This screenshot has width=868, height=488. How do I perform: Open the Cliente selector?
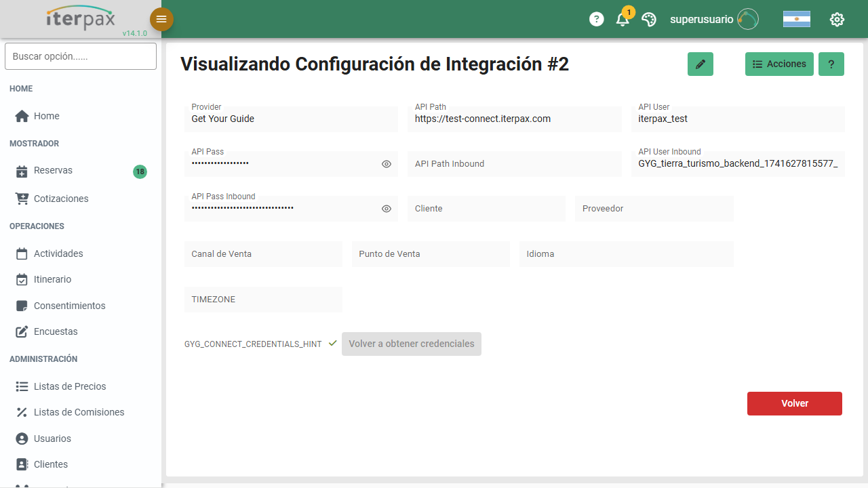click(486, 208)
